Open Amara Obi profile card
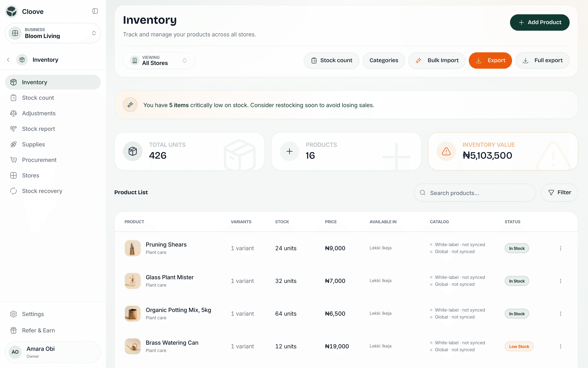588x368 pixels. pyautogui.click(x=53, y=352)
